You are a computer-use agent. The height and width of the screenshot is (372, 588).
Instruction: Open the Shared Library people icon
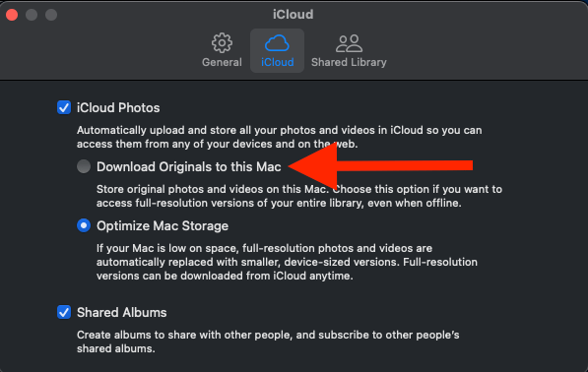(349, 43)
